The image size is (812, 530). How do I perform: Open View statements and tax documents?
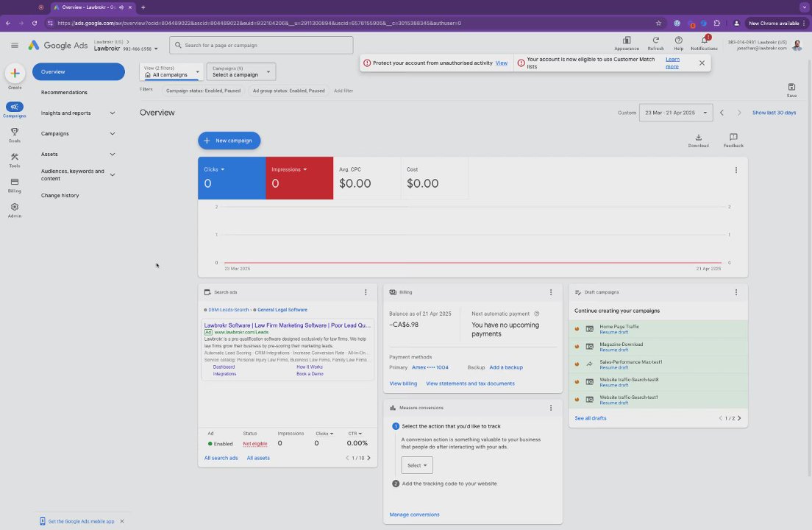click(470, 384)
